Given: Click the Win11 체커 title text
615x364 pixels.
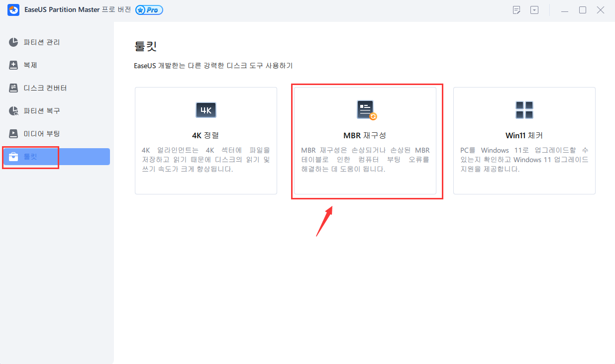Looking at the screenshot, I should [x=524, y=135].
